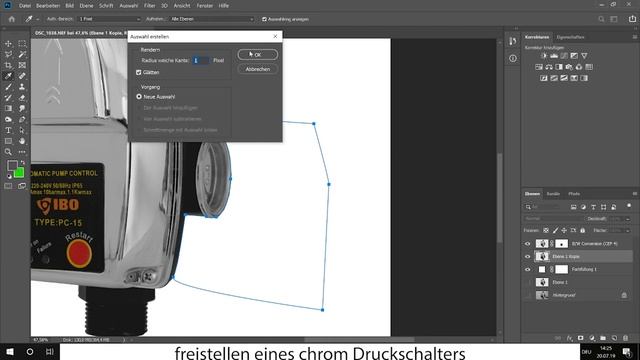This screenshot has height=360, width=640.
Task: Add a layer mask to the layer
Action: point(580,338)
